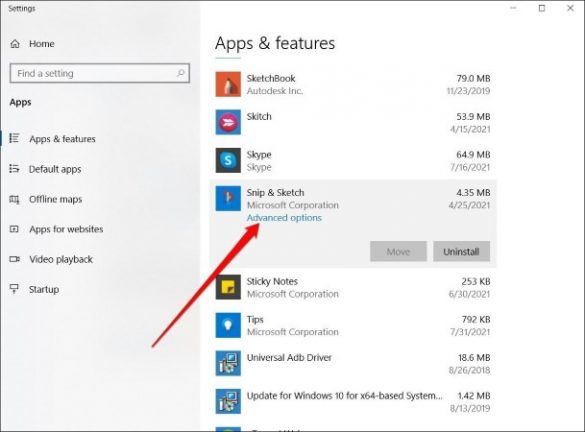The width and height of the screenshot is (585, 432).
Task: Switch to Video playback settings
Action: pyautogui.click(x=60, y=259)
